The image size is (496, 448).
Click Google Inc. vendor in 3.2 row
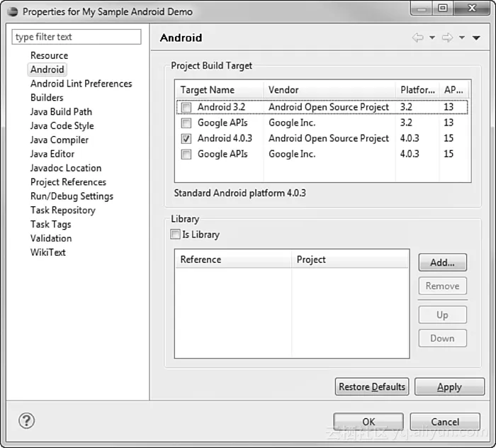[x=292, y=123]
